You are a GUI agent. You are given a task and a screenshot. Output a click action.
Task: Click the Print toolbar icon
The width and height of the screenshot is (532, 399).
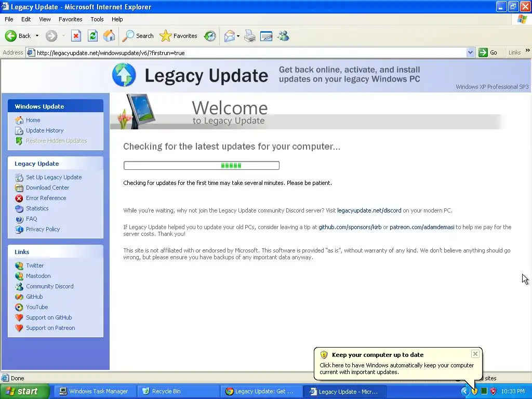click(x=250, y=36)
